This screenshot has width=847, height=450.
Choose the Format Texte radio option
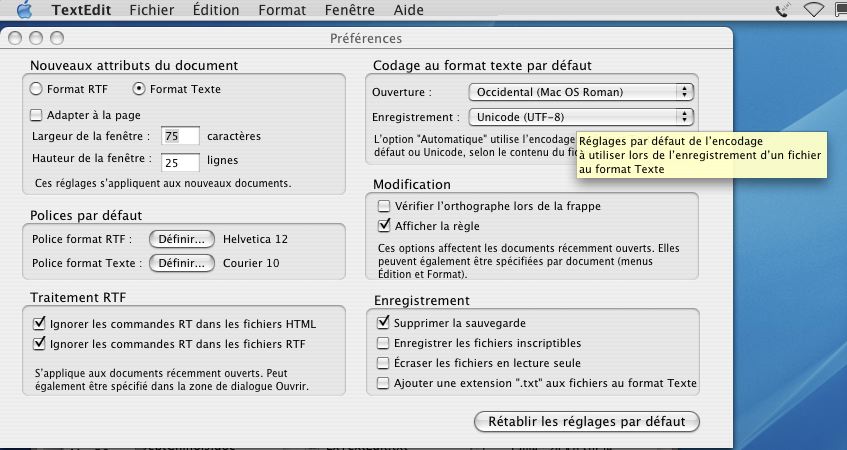tap(139, 89)
